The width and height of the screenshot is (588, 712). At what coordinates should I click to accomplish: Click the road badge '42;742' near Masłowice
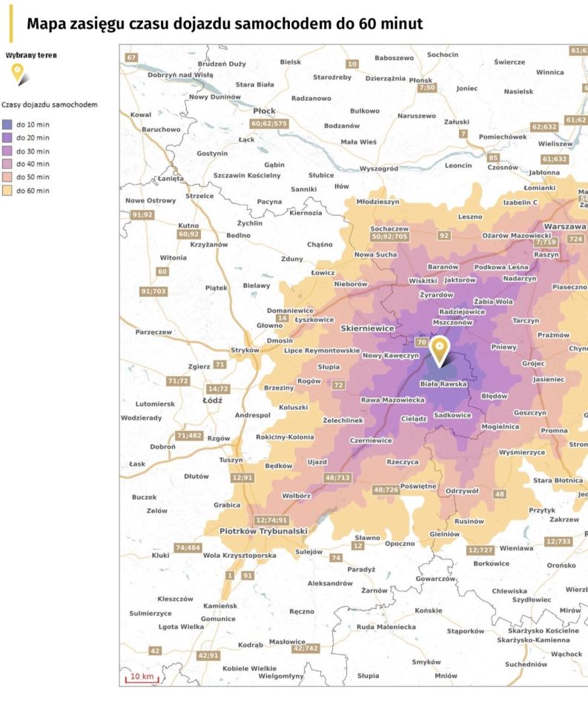coord(305,648)
